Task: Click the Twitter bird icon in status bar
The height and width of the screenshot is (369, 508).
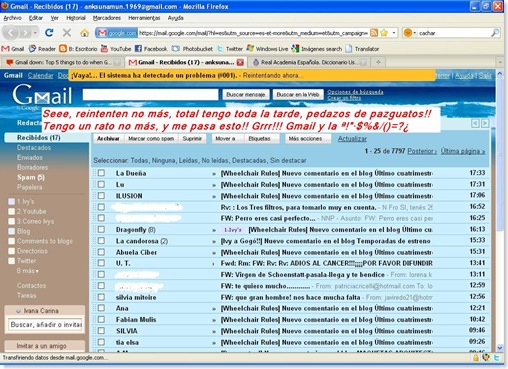Action: point(496,358)
